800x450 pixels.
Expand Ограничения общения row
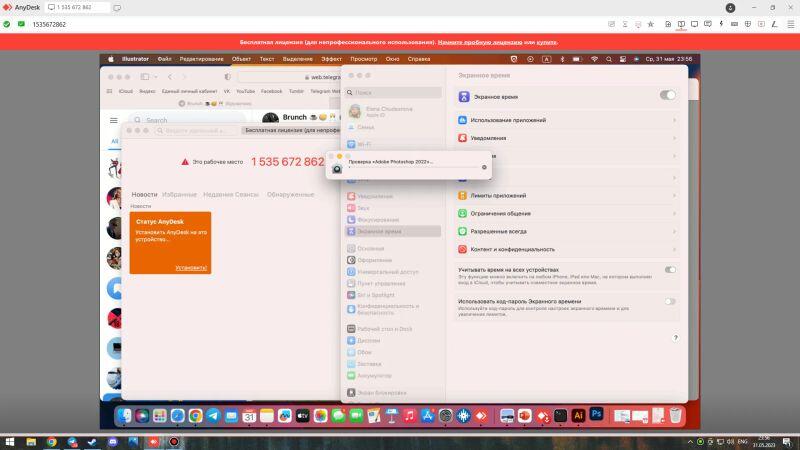coord(566,213)
